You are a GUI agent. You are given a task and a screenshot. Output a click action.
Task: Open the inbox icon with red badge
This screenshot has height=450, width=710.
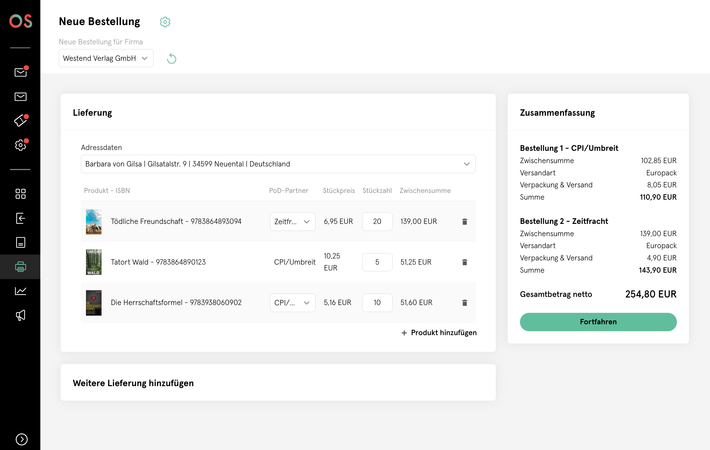click(20, 72)
